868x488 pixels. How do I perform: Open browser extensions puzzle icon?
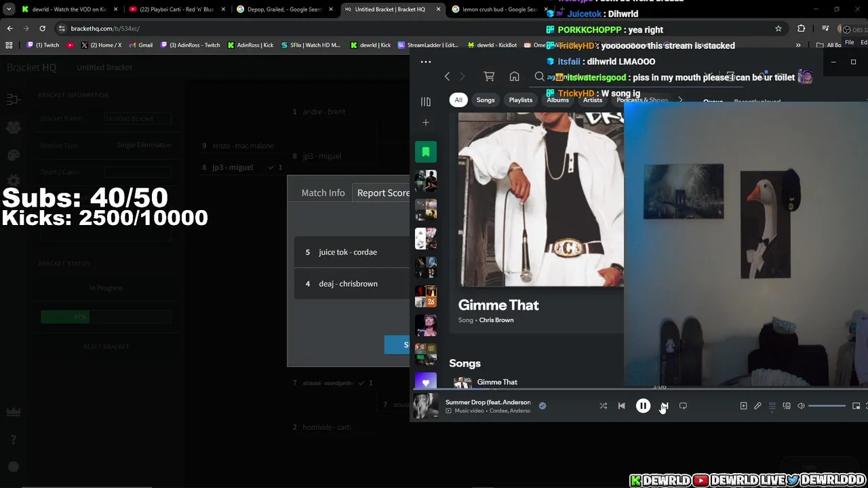click(x=802, y=28)
